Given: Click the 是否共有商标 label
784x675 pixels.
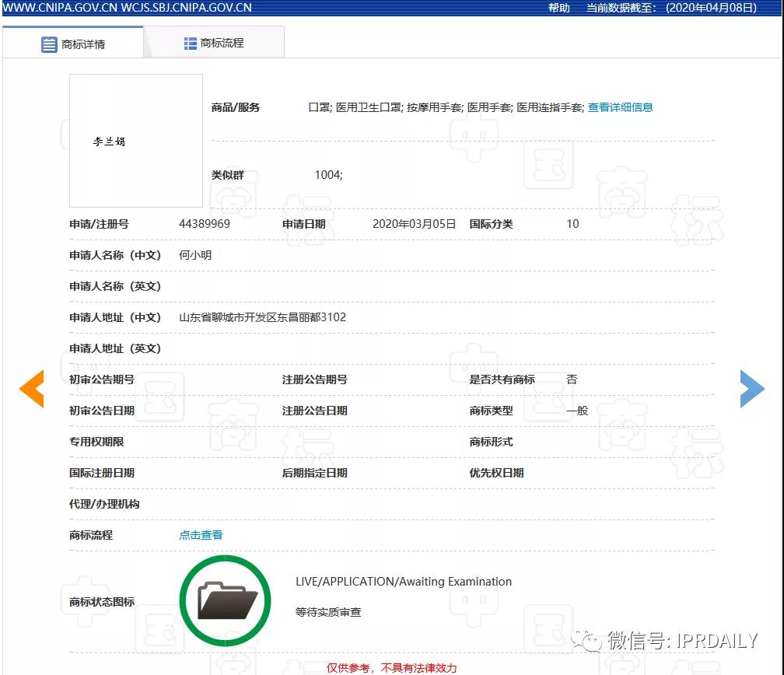Looking at the screenshot, I should tap(502, 379).
